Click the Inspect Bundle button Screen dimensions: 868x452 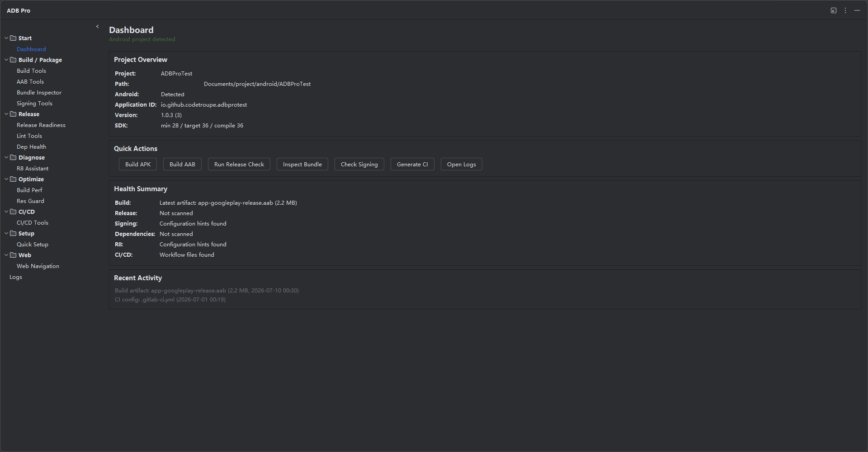302,164
